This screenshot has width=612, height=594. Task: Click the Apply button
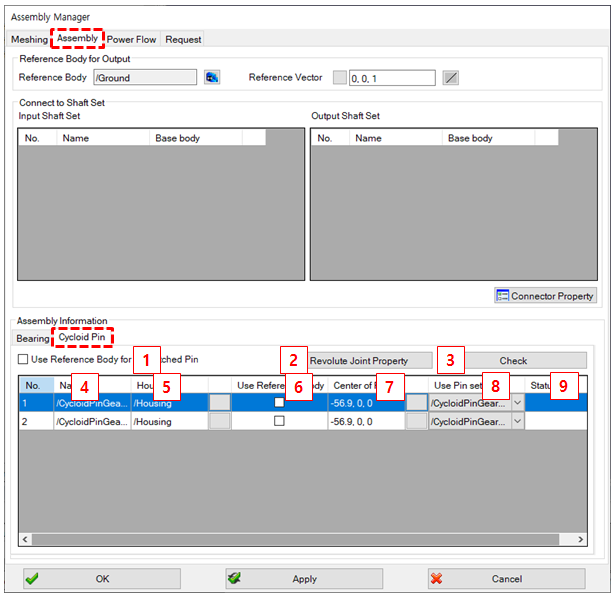pyautogui.click(x=304, y=578)
